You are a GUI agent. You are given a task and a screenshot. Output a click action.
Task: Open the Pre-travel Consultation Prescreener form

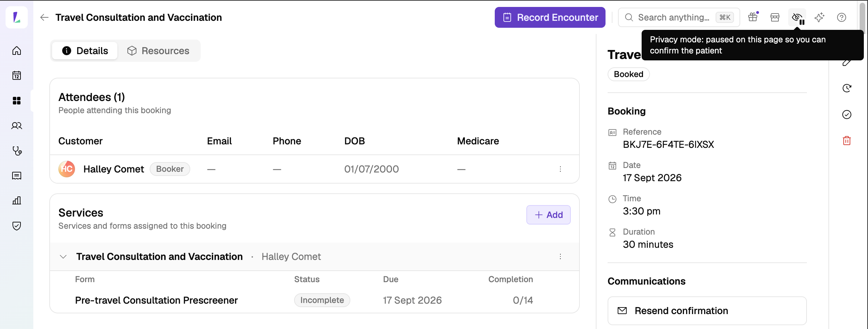click(x=156, y=300)
